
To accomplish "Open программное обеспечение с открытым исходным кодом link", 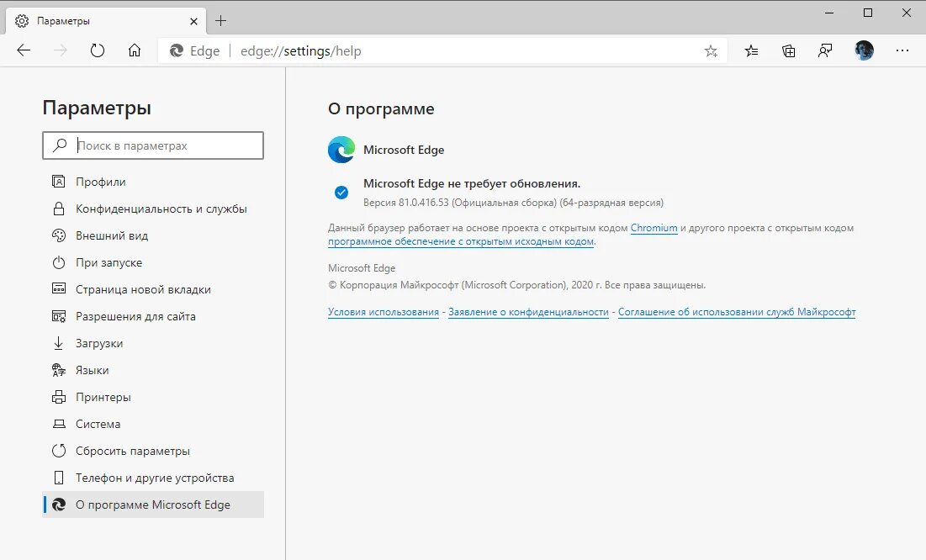I will [461, 241].
